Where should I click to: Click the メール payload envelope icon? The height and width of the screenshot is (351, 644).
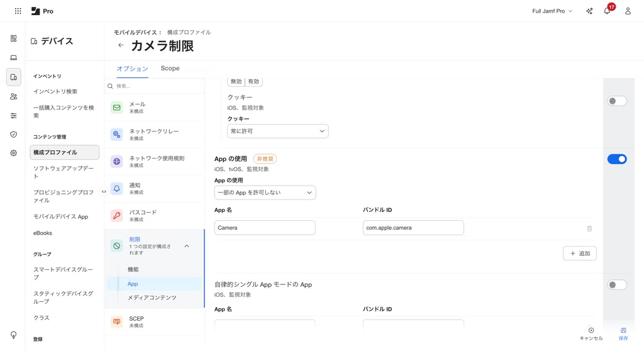coord(117,108)
